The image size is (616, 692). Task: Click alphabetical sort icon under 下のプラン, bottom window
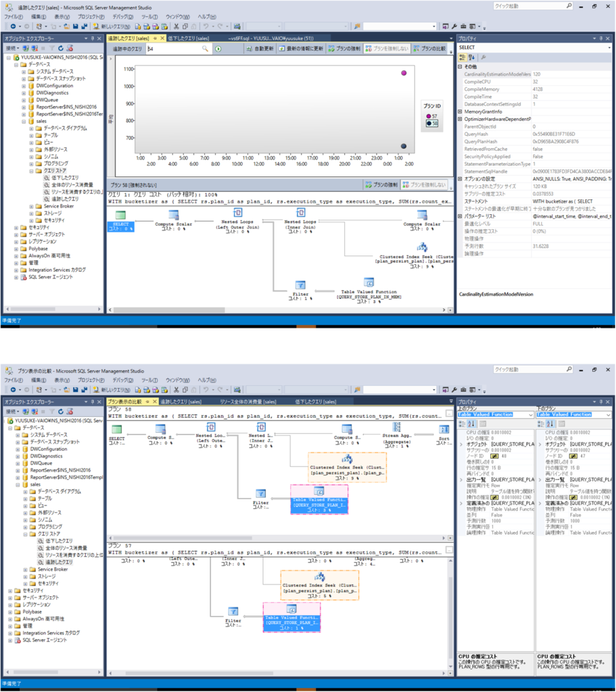pyautogui.click(x=550, y=424)
